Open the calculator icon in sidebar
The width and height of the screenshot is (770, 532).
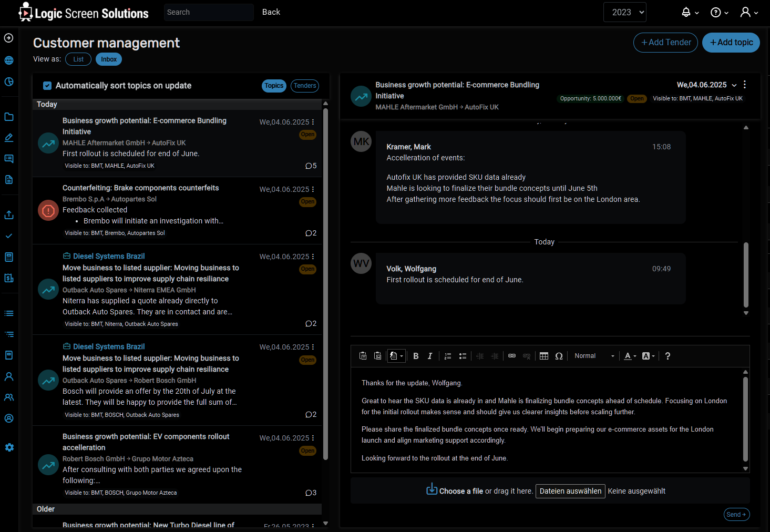point(9,257)
